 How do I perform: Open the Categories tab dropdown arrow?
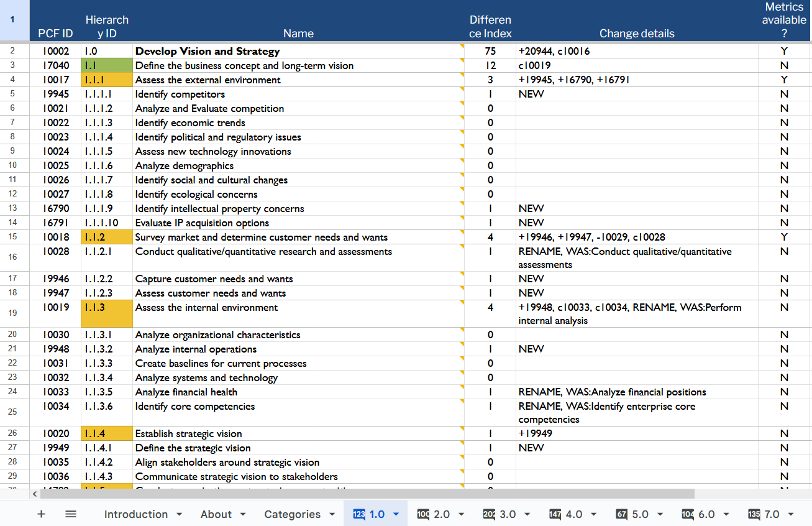(332, 514)
